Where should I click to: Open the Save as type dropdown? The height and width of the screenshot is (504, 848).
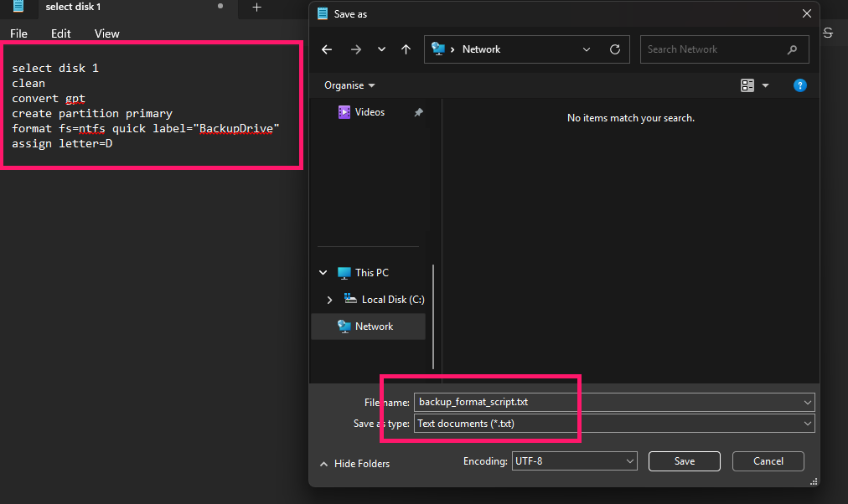(614, 424)
